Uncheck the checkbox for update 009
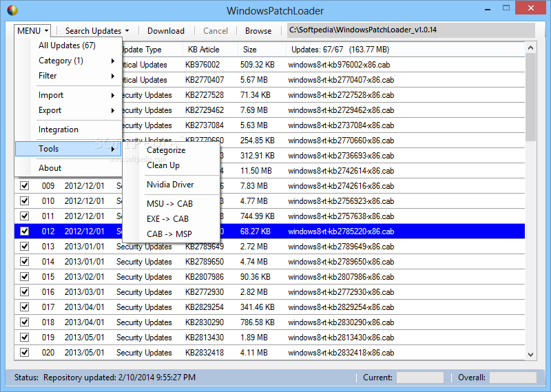This screenshot has width=551, height=392. (x=24, y=185)
